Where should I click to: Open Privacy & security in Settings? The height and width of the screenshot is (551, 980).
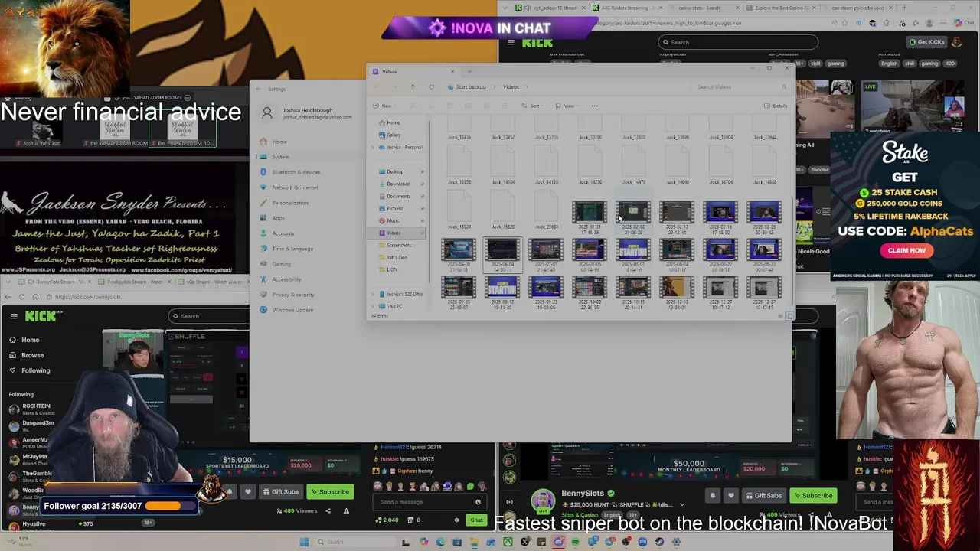(x=292, y=295)
